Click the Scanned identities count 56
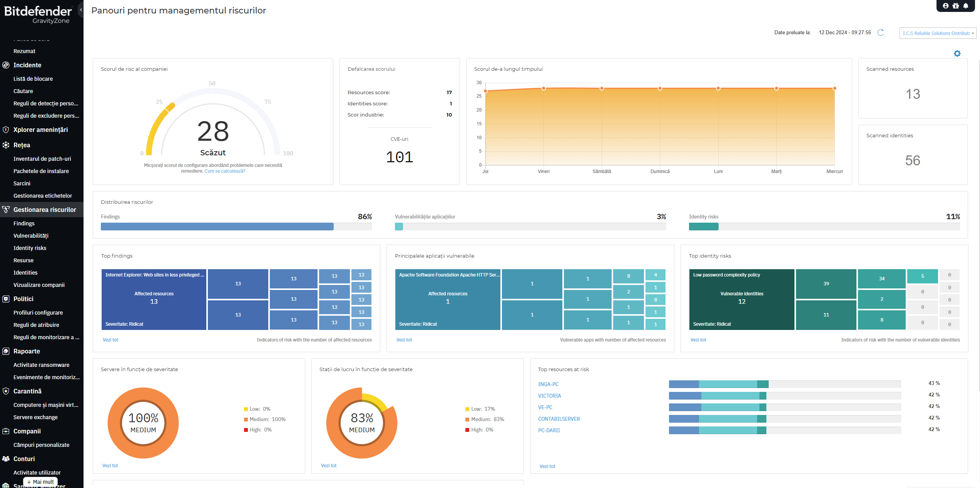980x488 pixels. [x=913, y=160]
